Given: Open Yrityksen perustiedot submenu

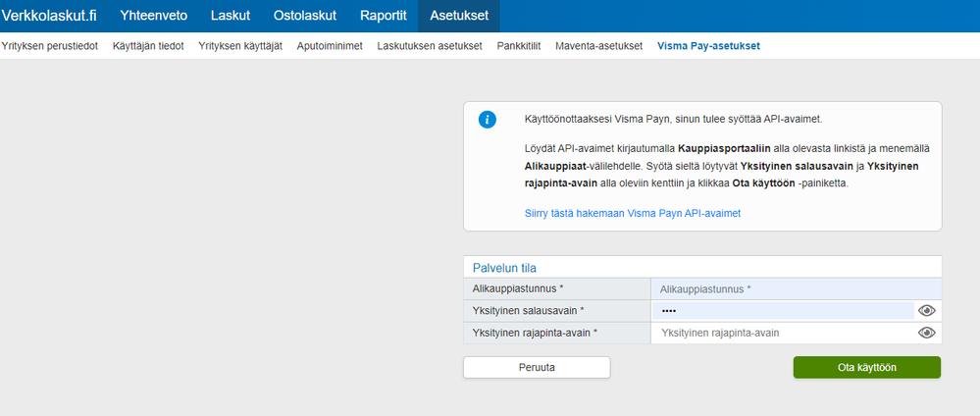Looking at the screenshot, I should 50,46.
